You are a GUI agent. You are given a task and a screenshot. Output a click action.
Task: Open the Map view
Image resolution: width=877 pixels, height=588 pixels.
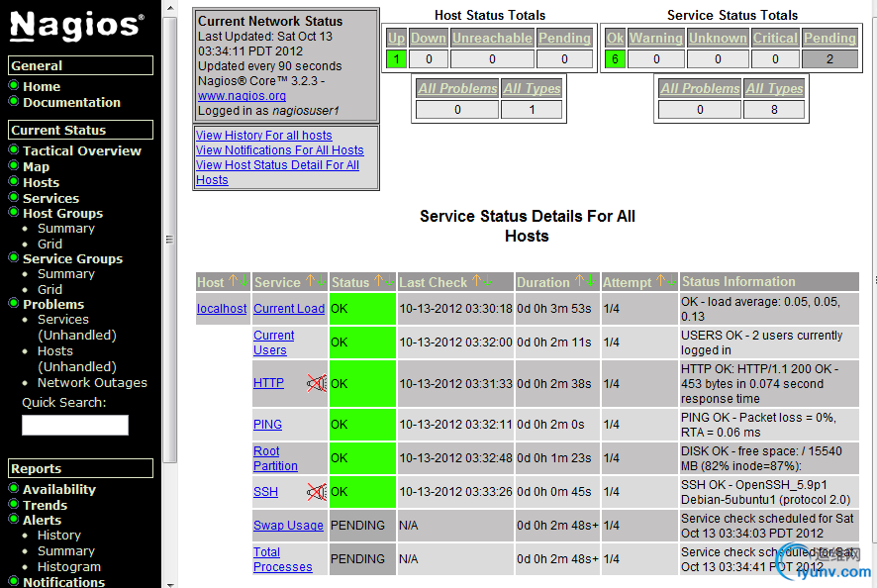(36, 166)
